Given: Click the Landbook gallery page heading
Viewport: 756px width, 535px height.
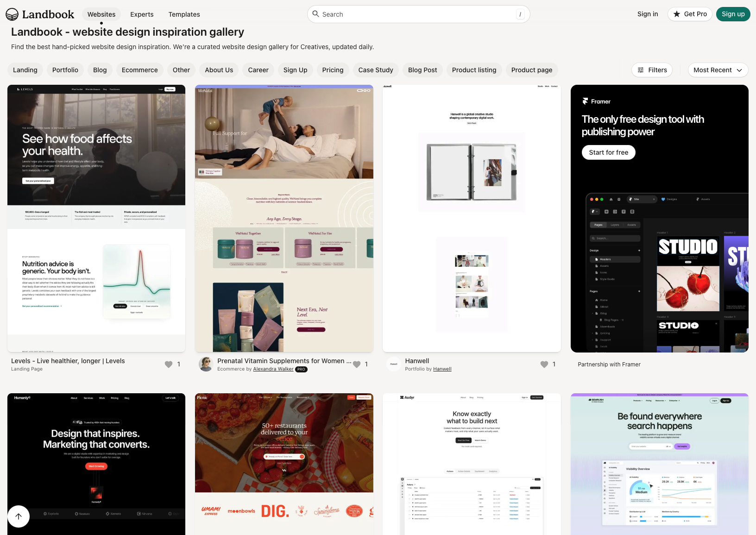Looking at the screenshot, I should [127, 32].
